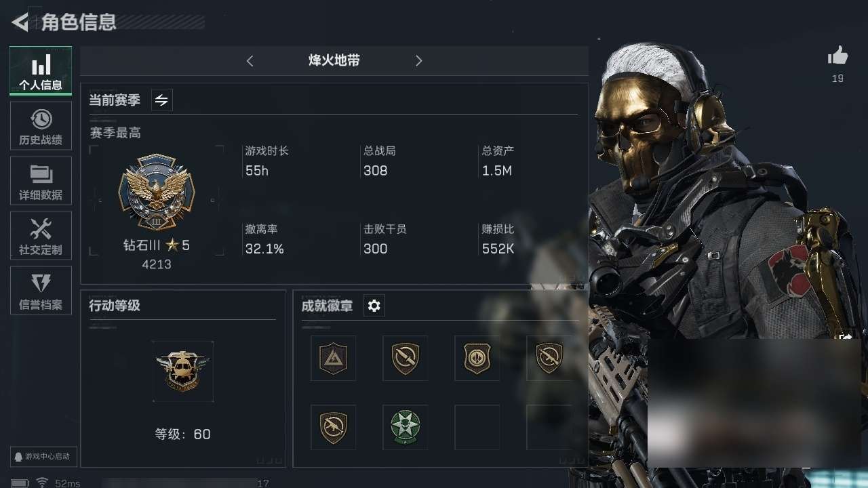
Task: Click the share arrow icon by the character
Action: coord(845,337)
